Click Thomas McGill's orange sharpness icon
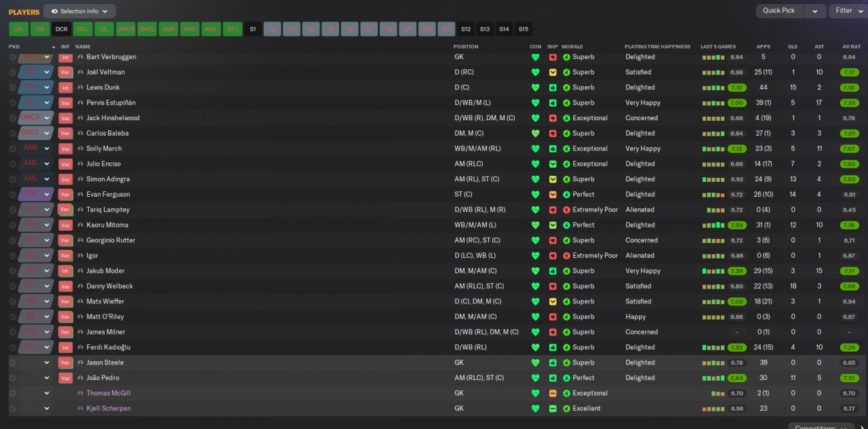 point(553,393)
